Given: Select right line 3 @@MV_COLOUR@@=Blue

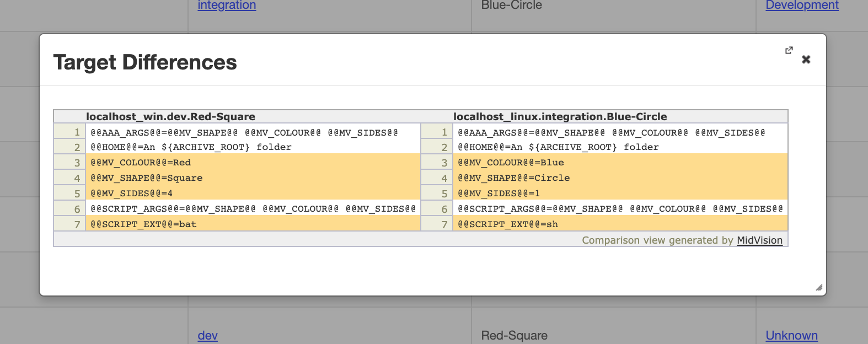Looking at the screenshot, I should click(x=620, y=162).
